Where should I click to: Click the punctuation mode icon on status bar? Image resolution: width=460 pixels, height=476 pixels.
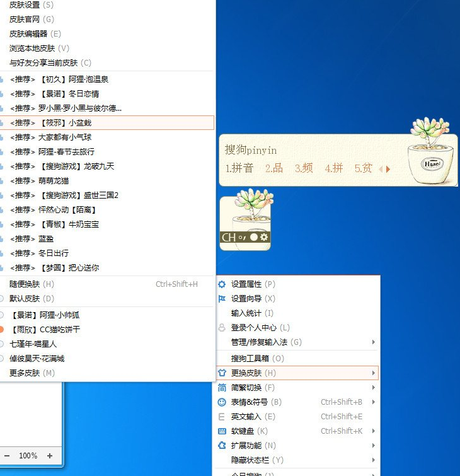(x=242, y=238)
